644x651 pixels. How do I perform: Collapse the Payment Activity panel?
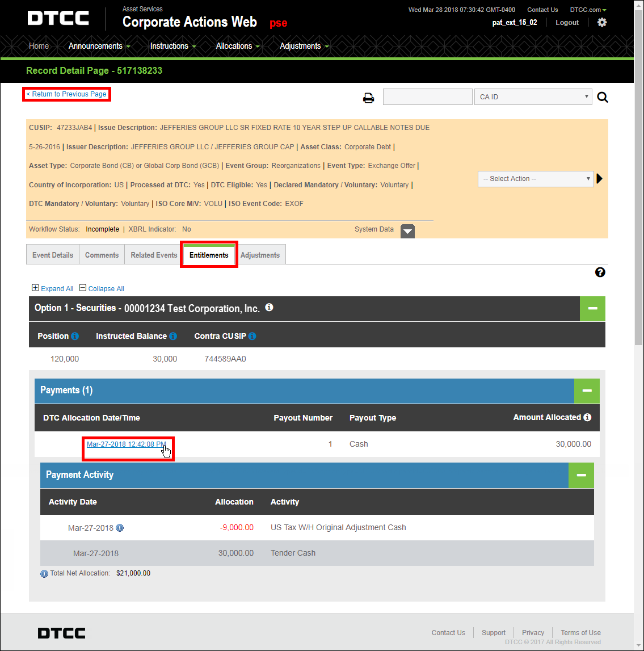[581, 475]
